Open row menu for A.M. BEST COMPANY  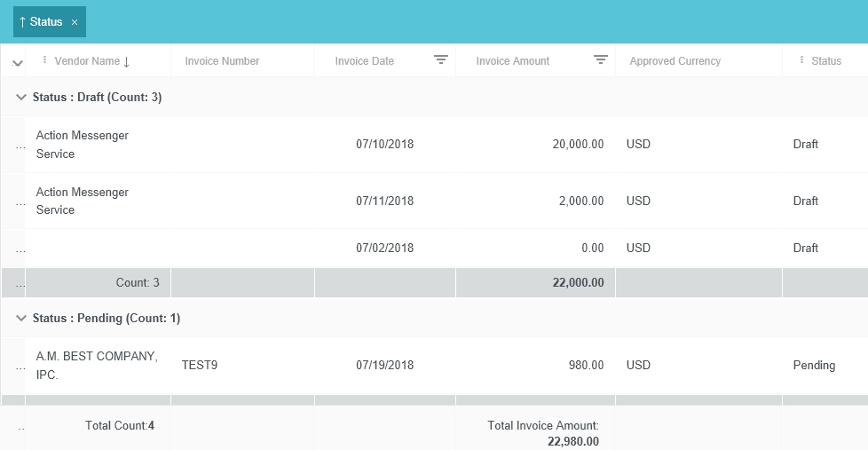(x=20, y=367)
